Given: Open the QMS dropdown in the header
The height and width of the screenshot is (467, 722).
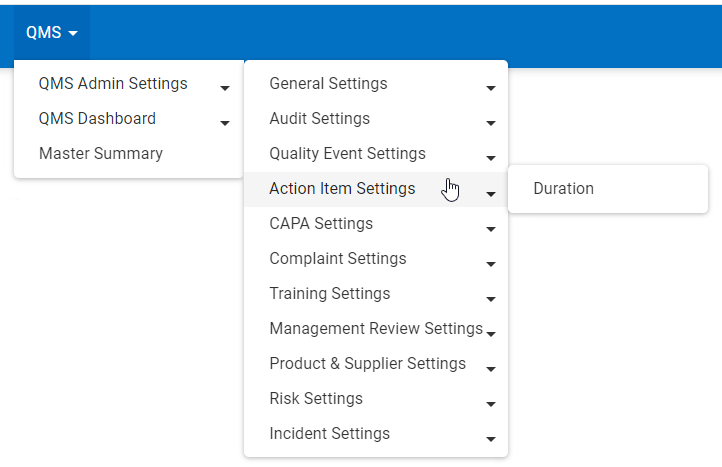Looking at the screenshot, I should click(x=51, y=32).
